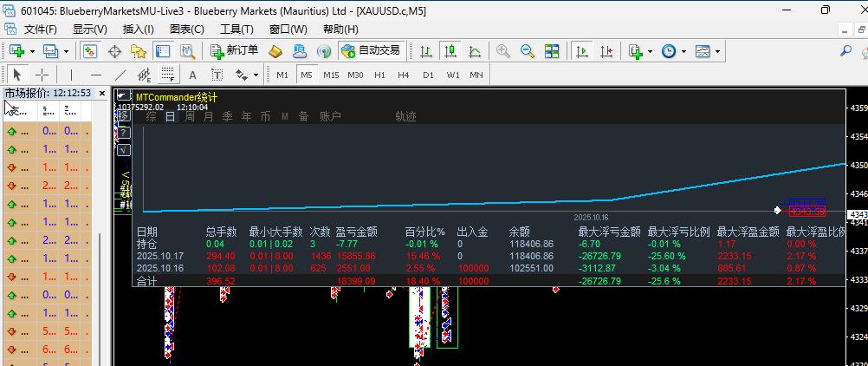Expand the Profiles dropdown arrow
Viewport: 868px width, 366px height.
pos(67,51)
